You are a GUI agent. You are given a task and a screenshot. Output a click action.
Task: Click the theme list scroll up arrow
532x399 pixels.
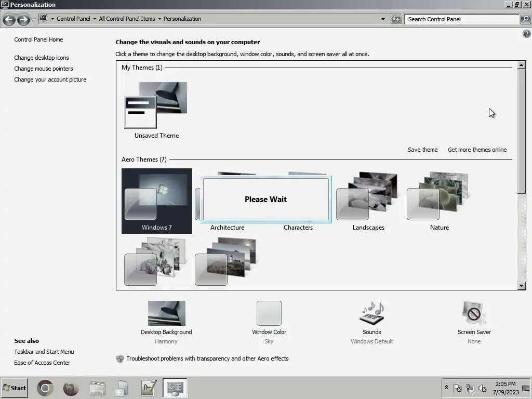[x=522, y=64]
